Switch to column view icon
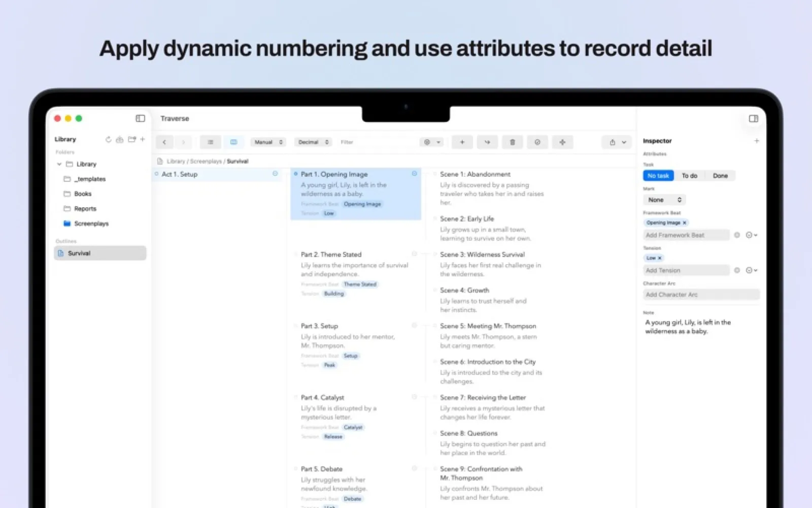This screenshot has height=508, width=812. [x=234, y=142]
